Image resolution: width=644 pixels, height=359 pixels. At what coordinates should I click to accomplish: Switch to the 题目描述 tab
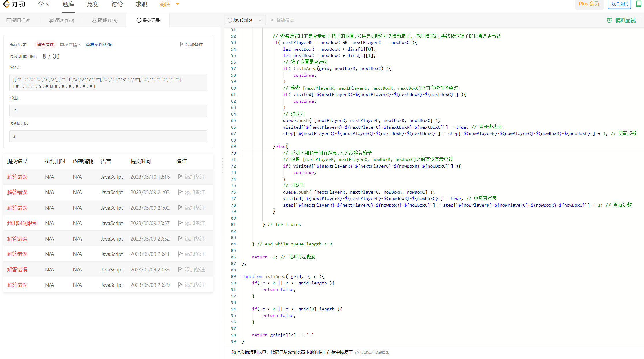tap(18, 20)
